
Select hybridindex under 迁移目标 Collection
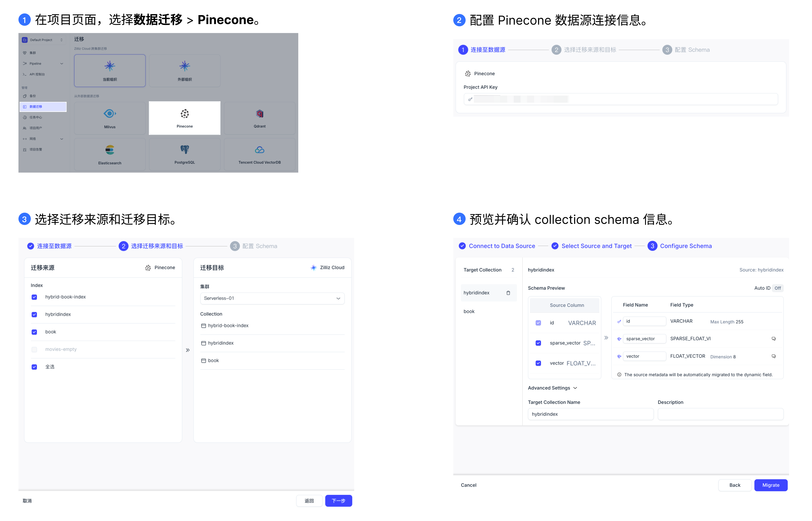click(272, 343)
